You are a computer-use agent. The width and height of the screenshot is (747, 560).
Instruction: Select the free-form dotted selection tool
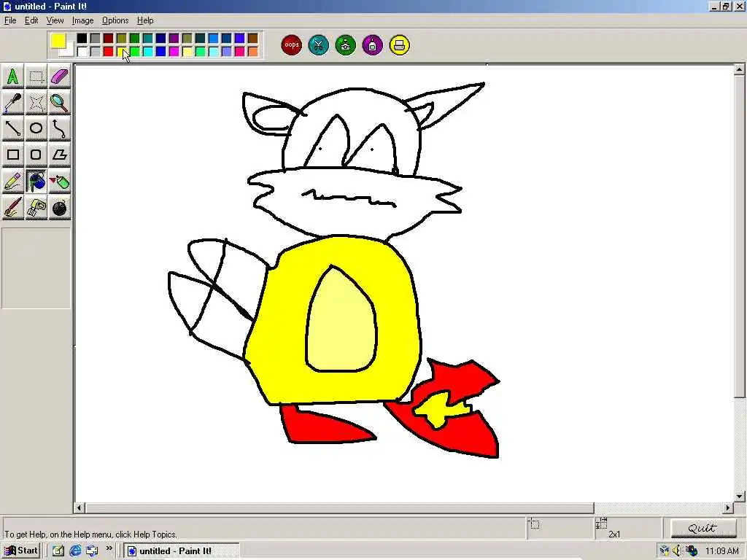pos(36,102)
